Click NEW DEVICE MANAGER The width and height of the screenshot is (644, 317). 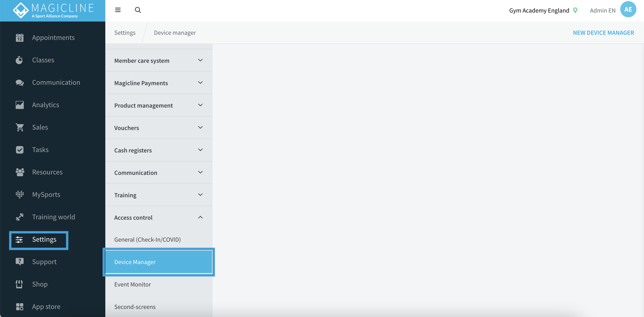pos(603,33)
